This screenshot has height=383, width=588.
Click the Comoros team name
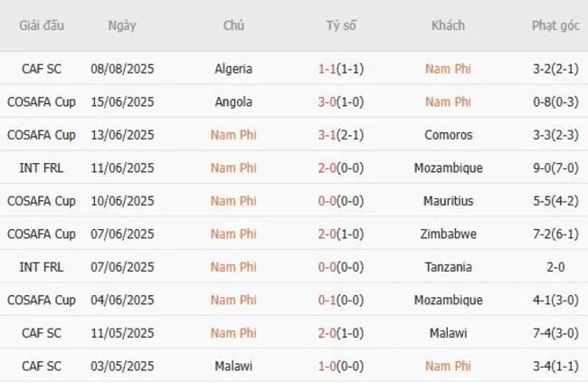[x=449, y=135]
